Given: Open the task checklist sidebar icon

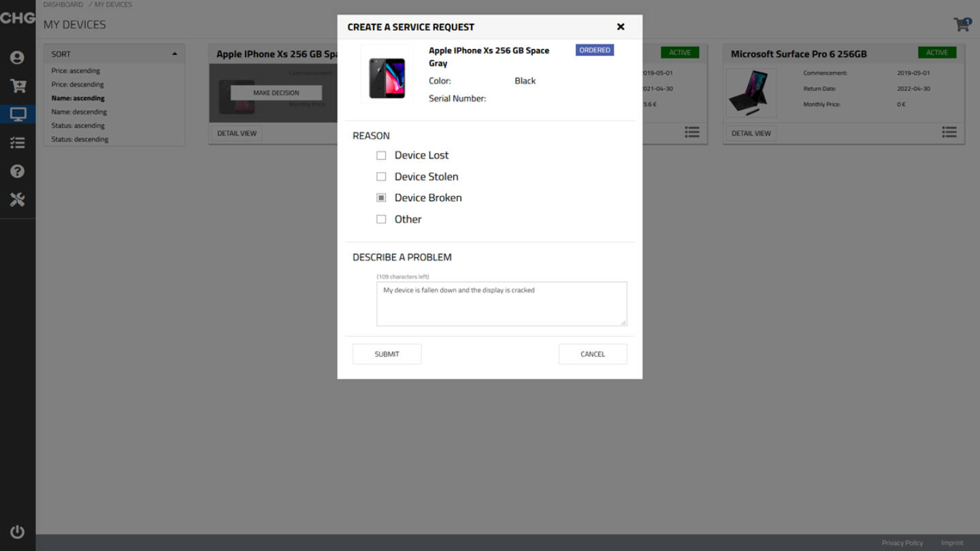Looking at the screenshot, I should click(x=17, y=143).
